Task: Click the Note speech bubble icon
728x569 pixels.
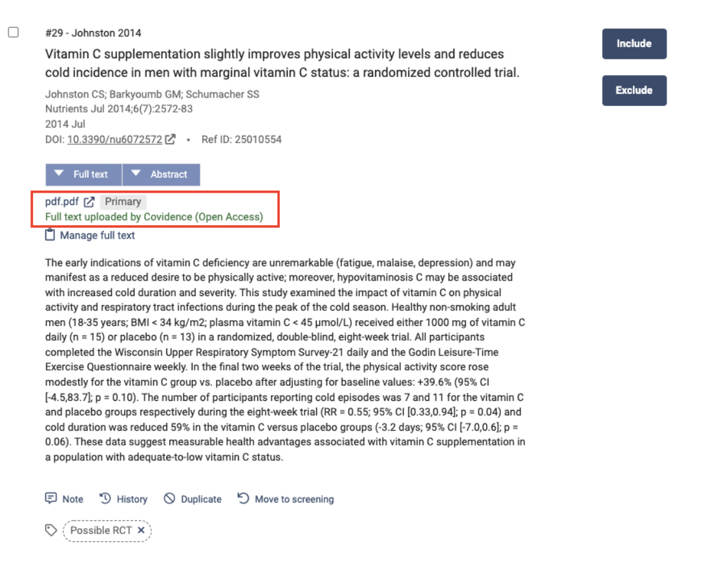Action: pyautogui.click(x=50, y=499)
